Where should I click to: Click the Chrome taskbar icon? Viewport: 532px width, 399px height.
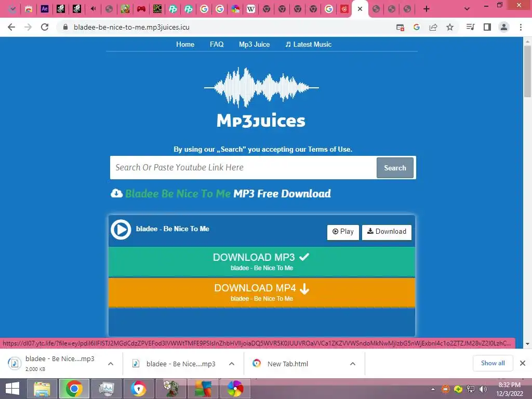tap(74, 389)
